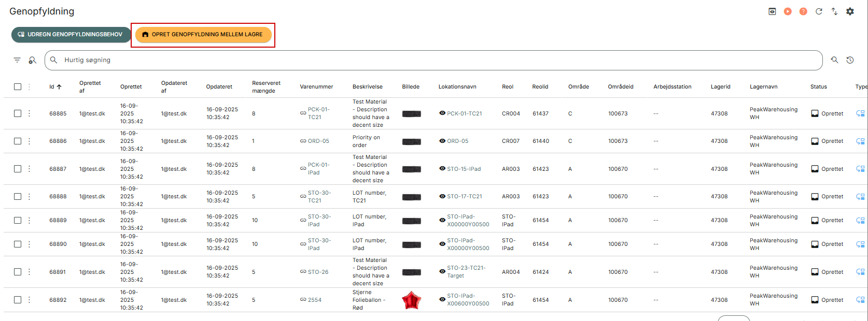Open three-dot menu for row 68886
Screen dimensions: 868x321
tap(29, 141)
